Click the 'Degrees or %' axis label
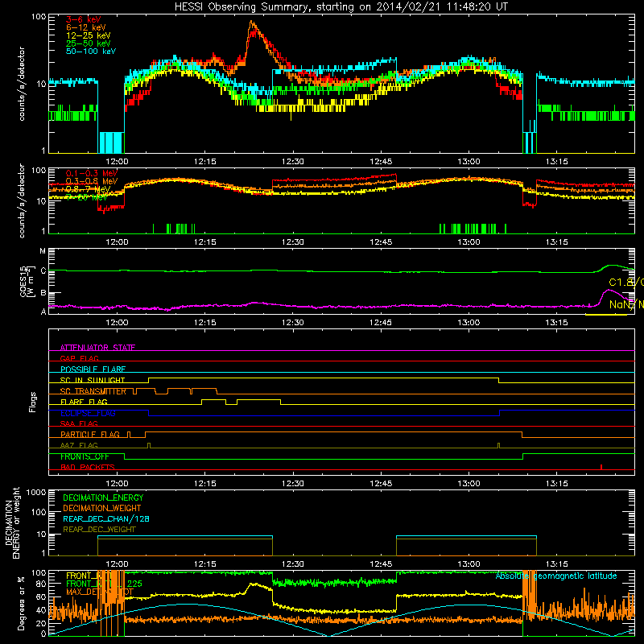 21,603
